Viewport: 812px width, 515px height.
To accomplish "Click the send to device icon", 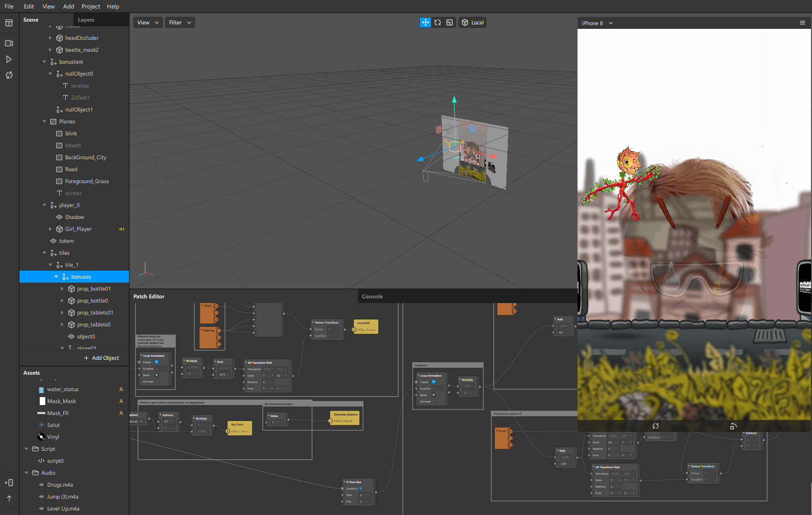I will (x=9, y=483).
